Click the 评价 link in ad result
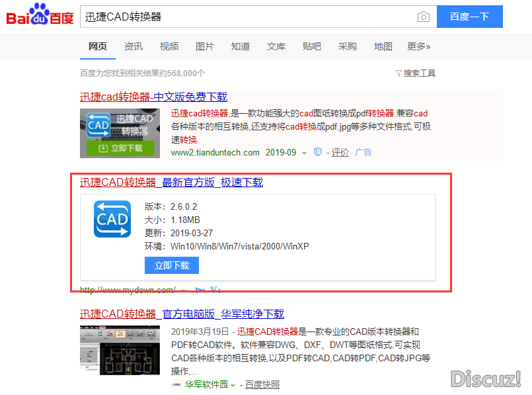 click(340, 152)
